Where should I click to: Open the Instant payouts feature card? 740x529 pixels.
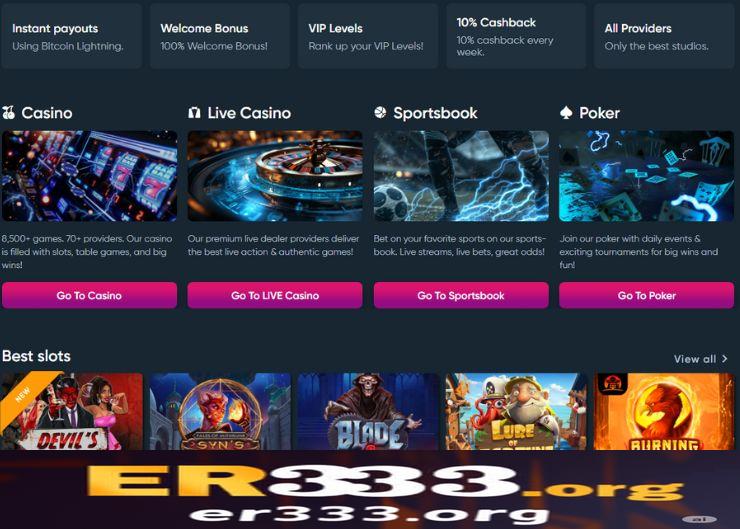(71, 36)
